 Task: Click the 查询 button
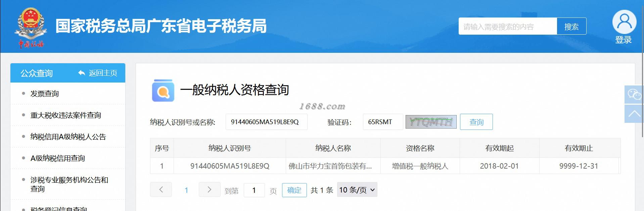[476, 122]
